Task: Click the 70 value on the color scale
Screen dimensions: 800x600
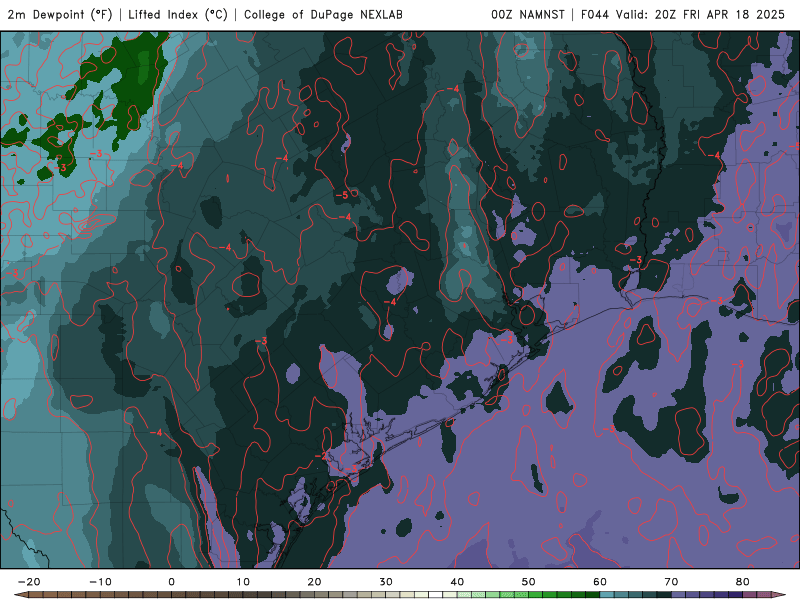Action: 671,582
